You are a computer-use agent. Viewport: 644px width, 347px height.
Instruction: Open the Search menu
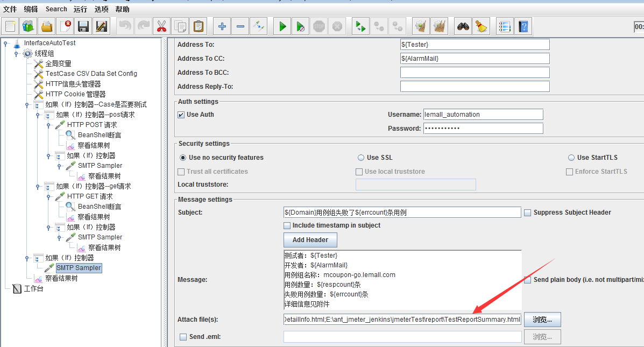(56, 9)
